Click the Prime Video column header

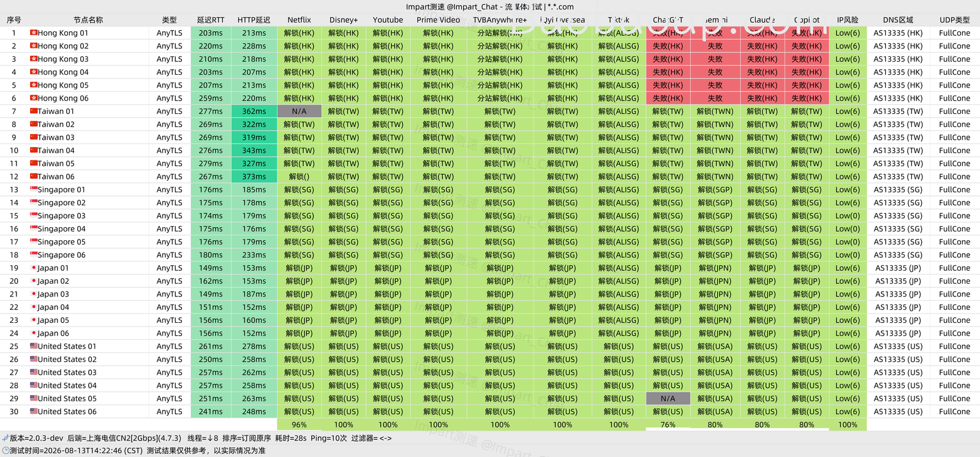pyautogui.click(x=438, y=20)
